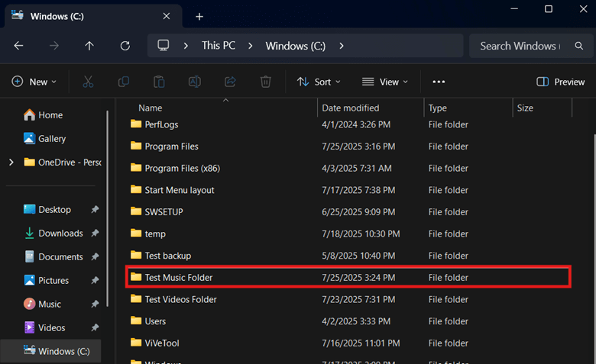
Task: Open the View layout dropdown
Action: pos(385,82)
